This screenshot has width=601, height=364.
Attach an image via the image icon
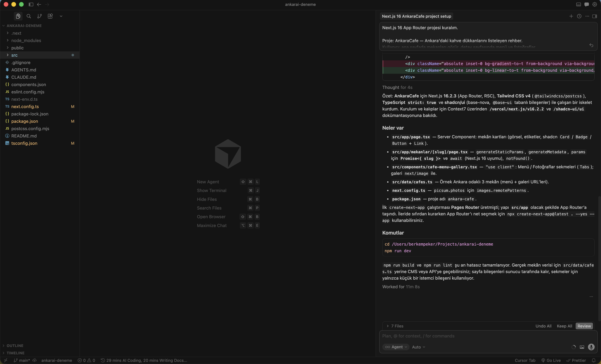pyautogui.click(x=582, y=347)
